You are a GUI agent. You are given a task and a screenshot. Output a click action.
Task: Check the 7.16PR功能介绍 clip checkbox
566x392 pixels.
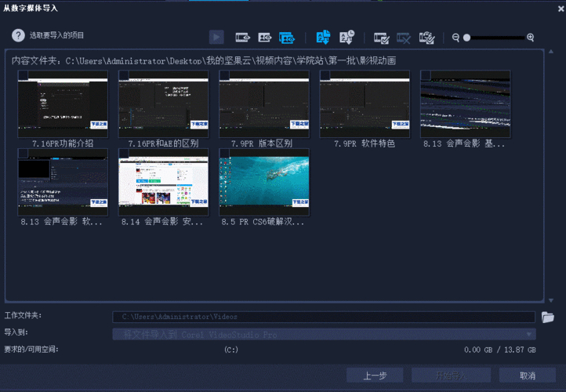coord(23,75)
